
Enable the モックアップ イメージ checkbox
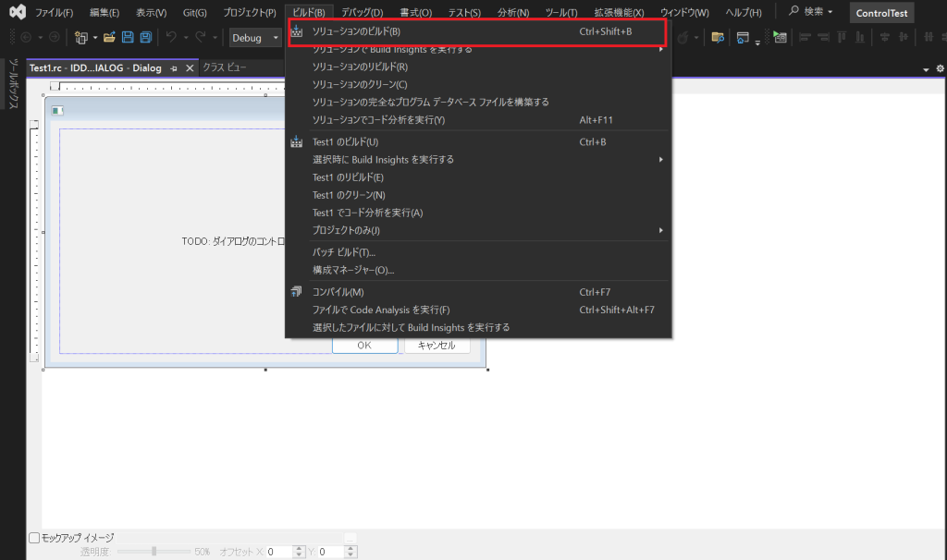pos(34,538)
